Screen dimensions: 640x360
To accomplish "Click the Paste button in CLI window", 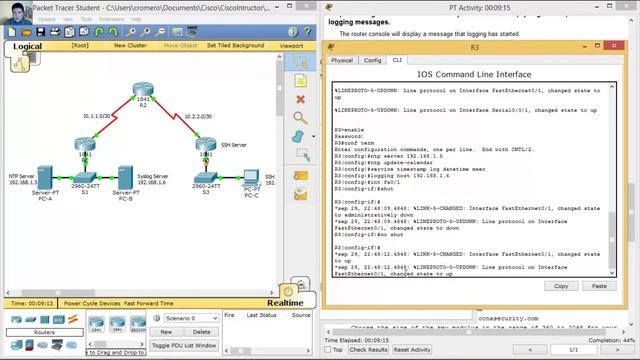I will (599, 286).
